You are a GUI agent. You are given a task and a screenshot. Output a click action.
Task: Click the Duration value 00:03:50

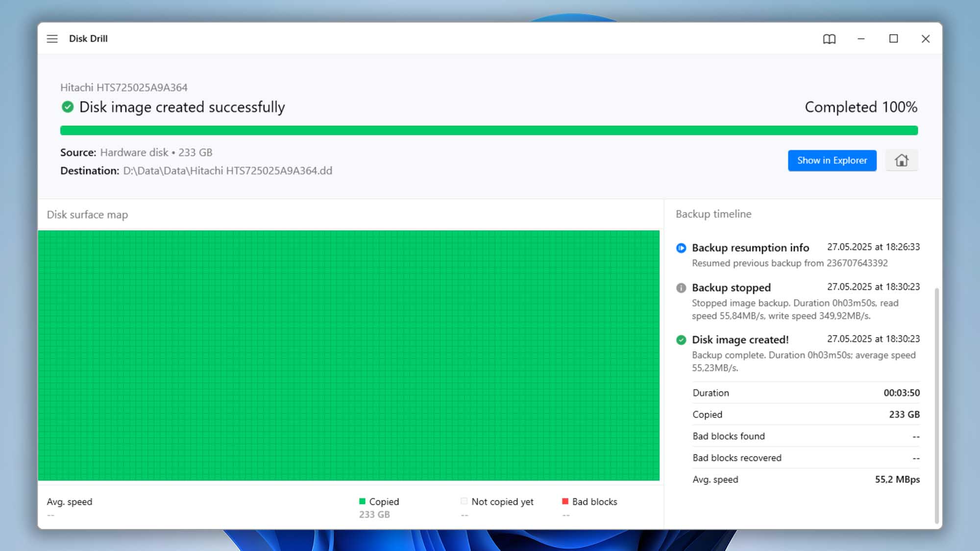tap(902, 393)
